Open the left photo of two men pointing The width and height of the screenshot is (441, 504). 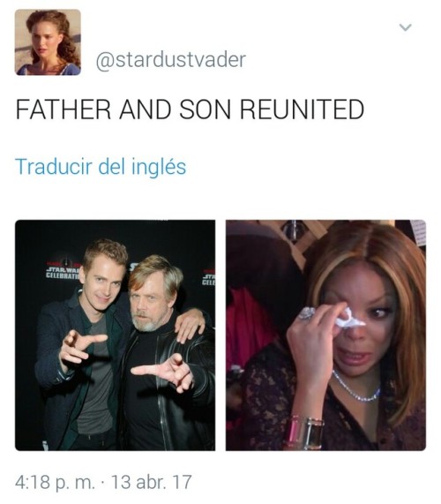pos(115,335)
